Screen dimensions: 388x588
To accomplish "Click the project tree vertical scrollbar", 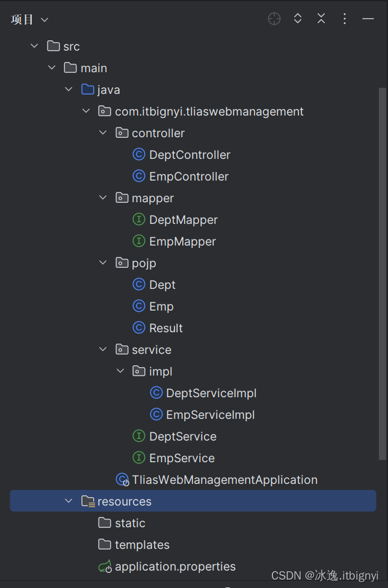I will (383, 271).
